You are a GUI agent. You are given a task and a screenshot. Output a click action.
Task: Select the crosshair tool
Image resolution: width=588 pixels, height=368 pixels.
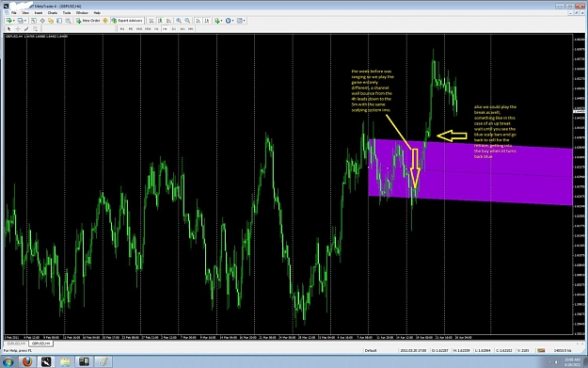pyautogui.click(x=18, y=29)
